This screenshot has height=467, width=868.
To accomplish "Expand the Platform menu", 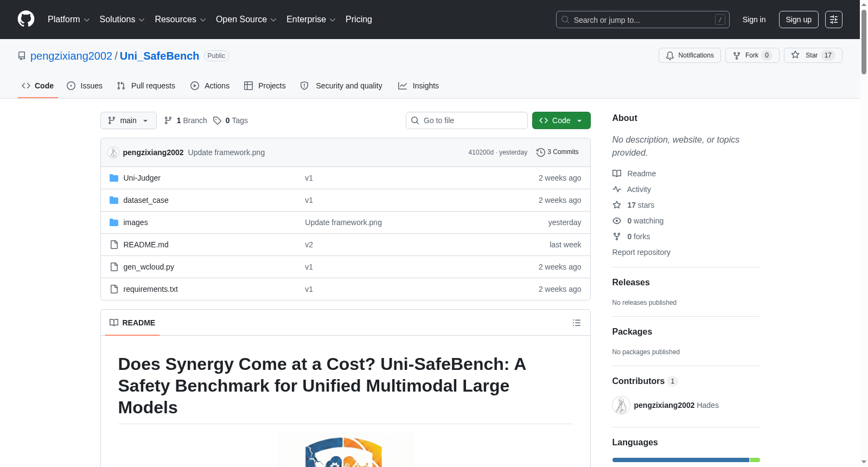I will 68,20.
